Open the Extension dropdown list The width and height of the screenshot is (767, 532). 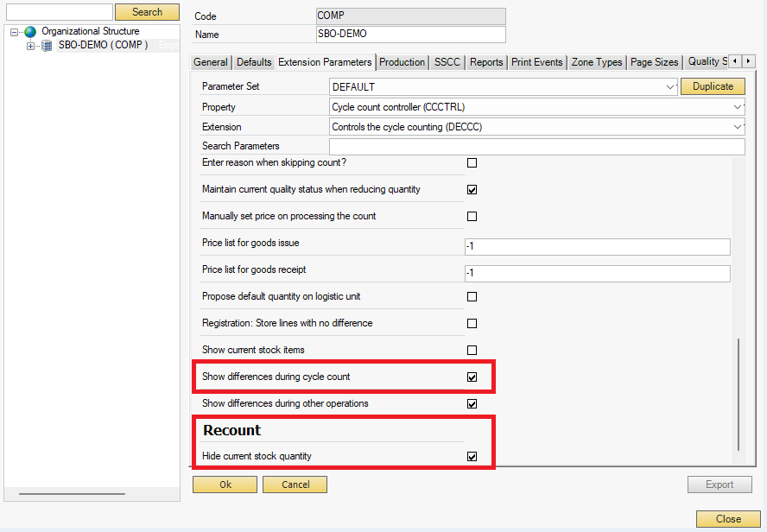[738, 127]
